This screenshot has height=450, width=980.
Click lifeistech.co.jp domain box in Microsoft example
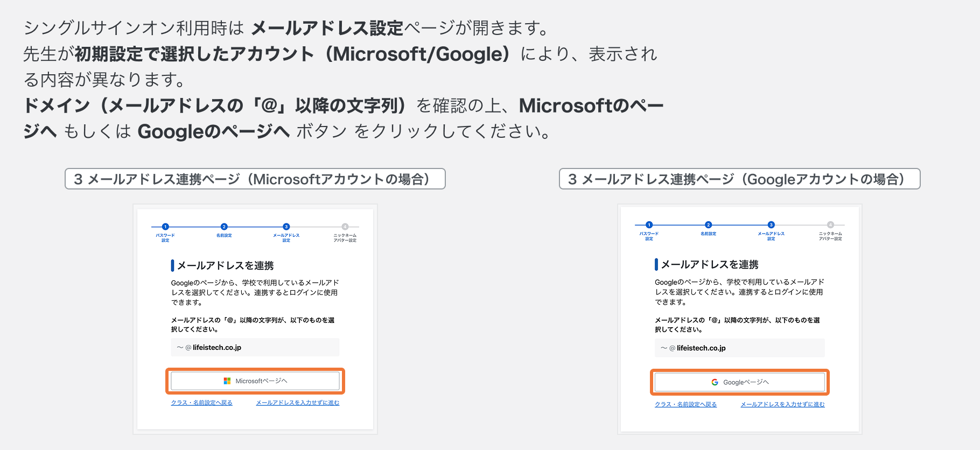(x=255, y=347)
